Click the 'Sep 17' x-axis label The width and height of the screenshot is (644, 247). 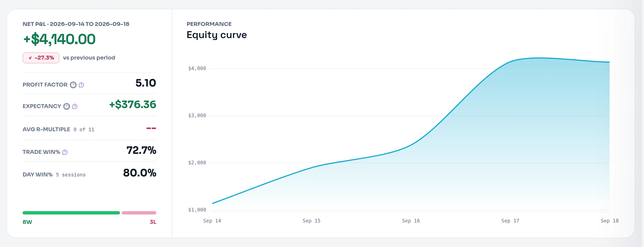click(x=510, y=221)
